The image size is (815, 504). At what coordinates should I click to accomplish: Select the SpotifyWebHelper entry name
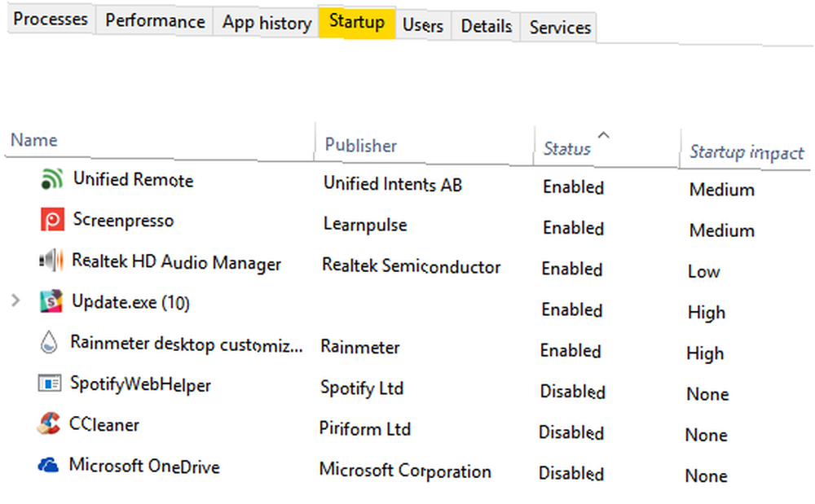click(140, 384)
